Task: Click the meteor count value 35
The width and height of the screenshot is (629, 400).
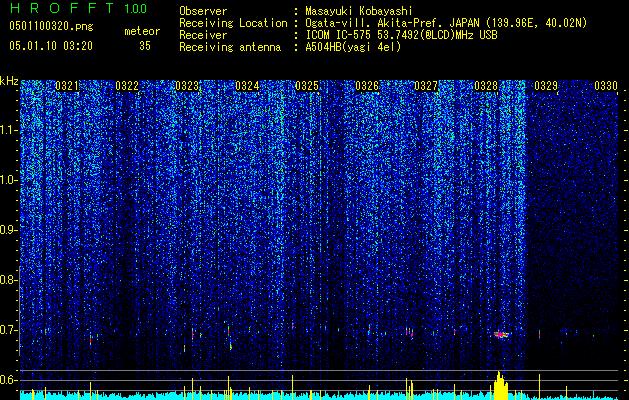Action: tap(145, 46)
